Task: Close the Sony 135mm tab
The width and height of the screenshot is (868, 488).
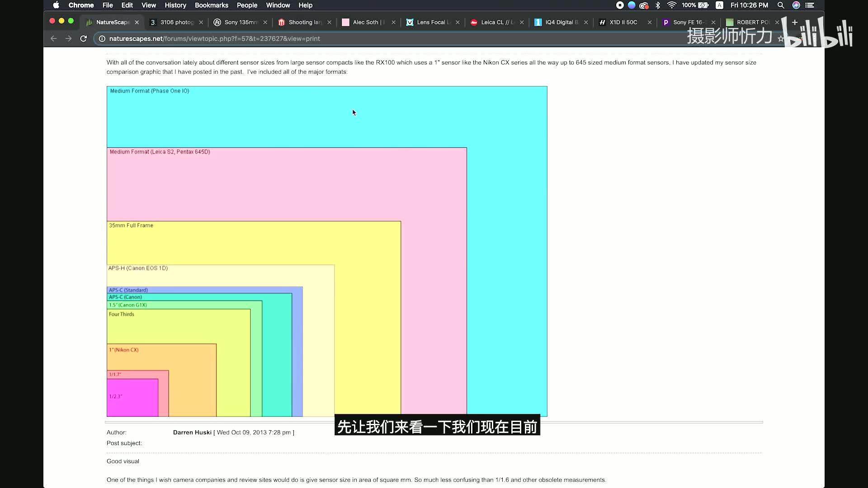Action: click(x=265, y=22)
